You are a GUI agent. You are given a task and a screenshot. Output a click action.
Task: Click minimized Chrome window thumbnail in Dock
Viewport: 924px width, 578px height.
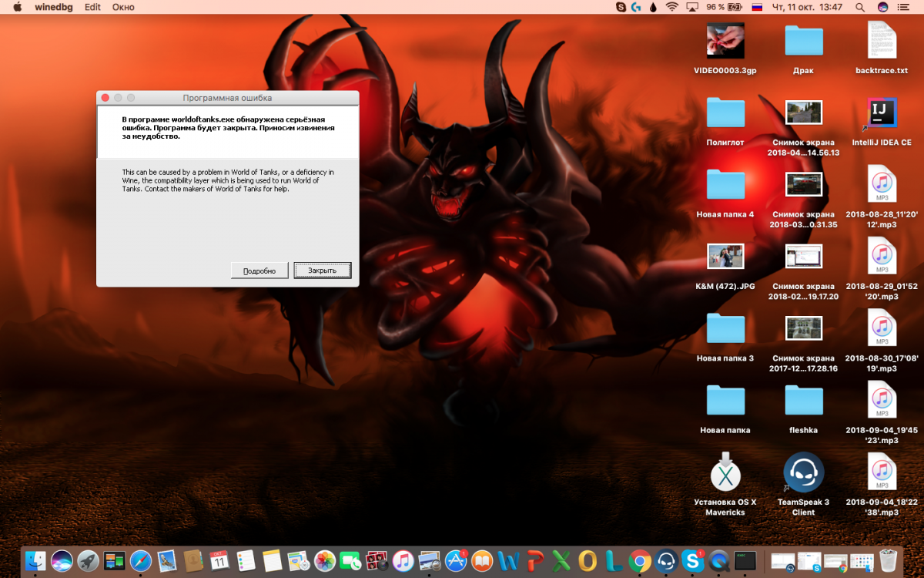click(835, 562)
